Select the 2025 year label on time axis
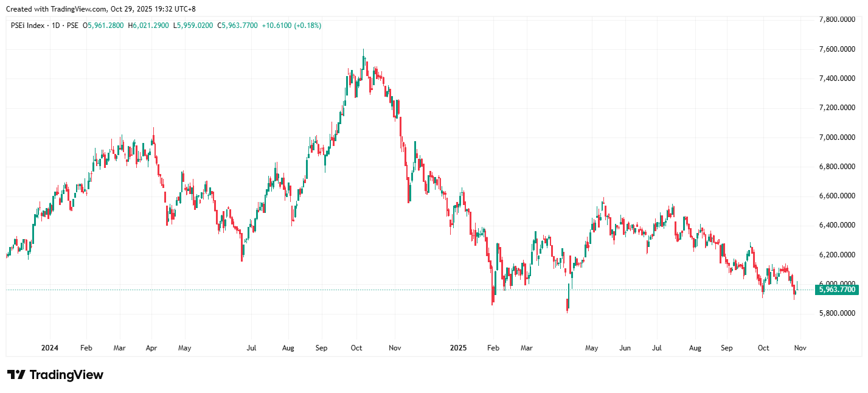The height and width of the screenshot is (393, 868). coord(457,348)
